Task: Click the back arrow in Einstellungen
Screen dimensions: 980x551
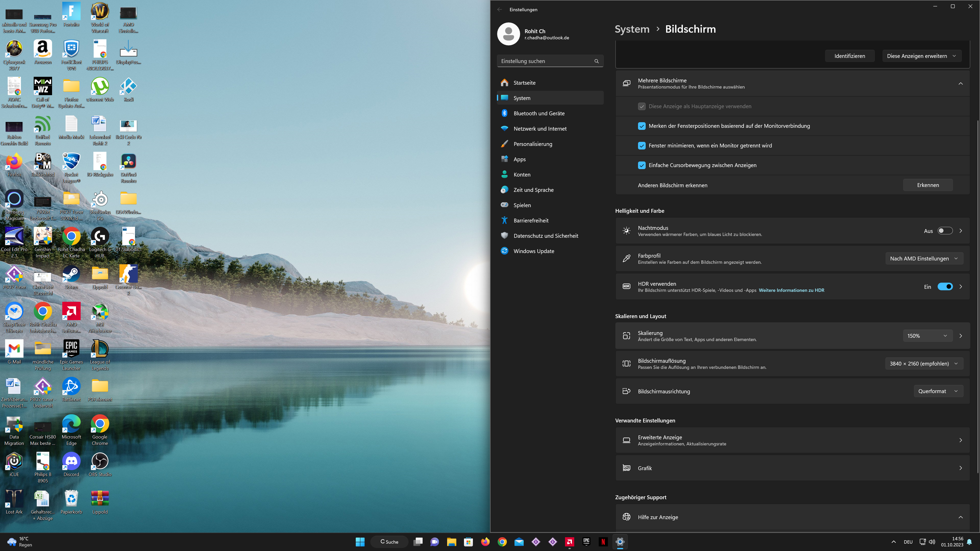Action: [x=499, y=9]
